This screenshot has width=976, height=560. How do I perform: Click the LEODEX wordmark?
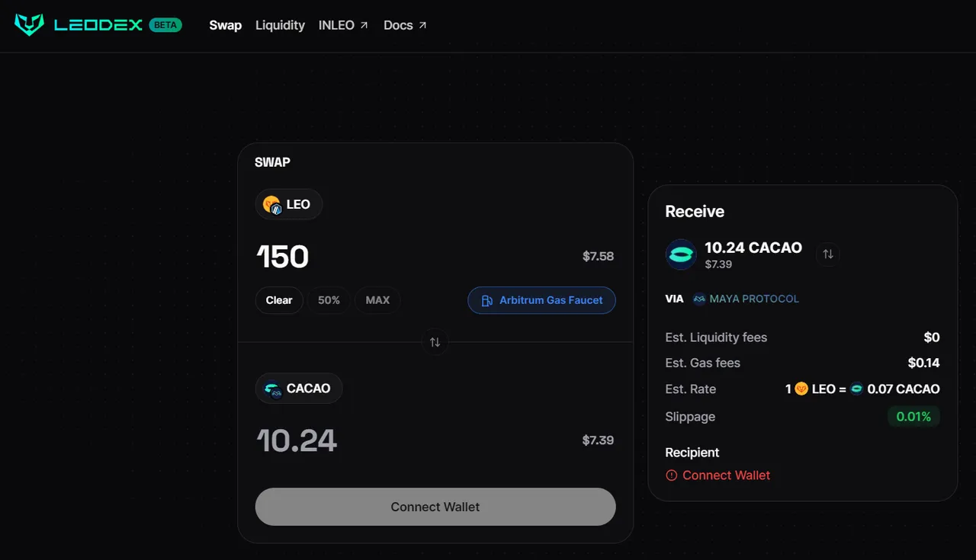(x=98, y=25)
